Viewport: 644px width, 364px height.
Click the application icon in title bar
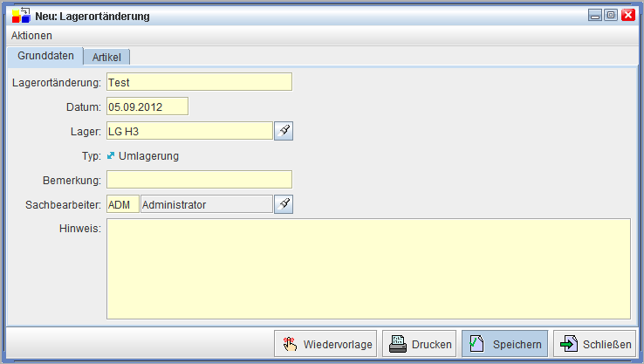(x=20, y=16)
